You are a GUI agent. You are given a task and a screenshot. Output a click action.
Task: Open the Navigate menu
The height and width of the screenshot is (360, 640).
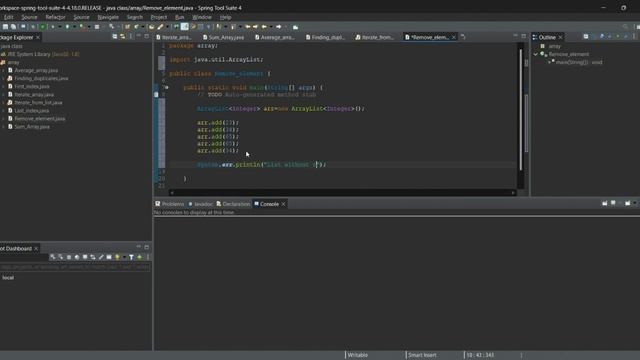[108, 17]
